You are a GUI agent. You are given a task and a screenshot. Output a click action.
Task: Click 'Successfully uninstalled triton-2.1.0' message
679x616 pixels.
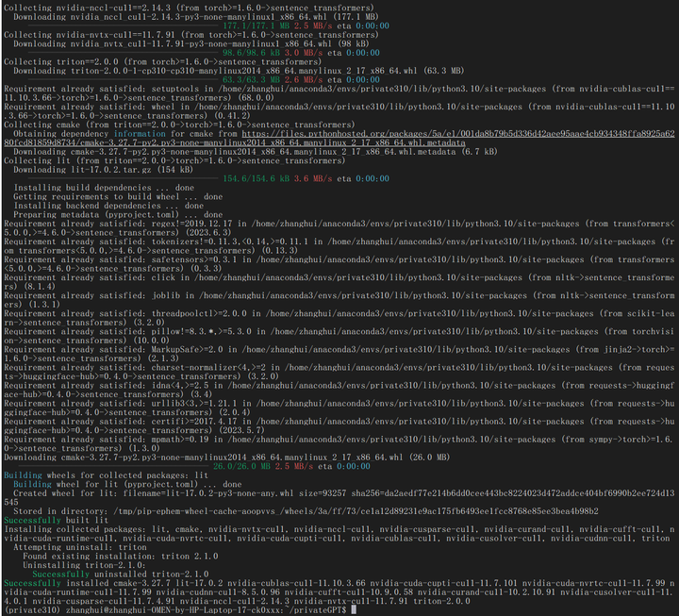coord(121,574)
